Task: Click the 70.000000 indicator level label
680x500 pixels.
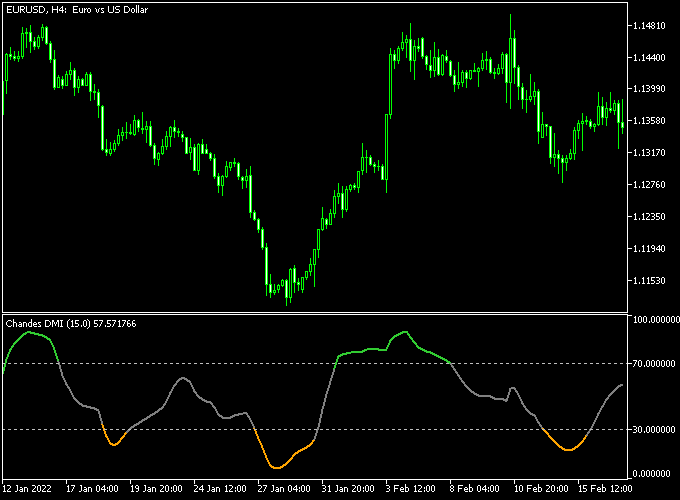Action: 656,364
